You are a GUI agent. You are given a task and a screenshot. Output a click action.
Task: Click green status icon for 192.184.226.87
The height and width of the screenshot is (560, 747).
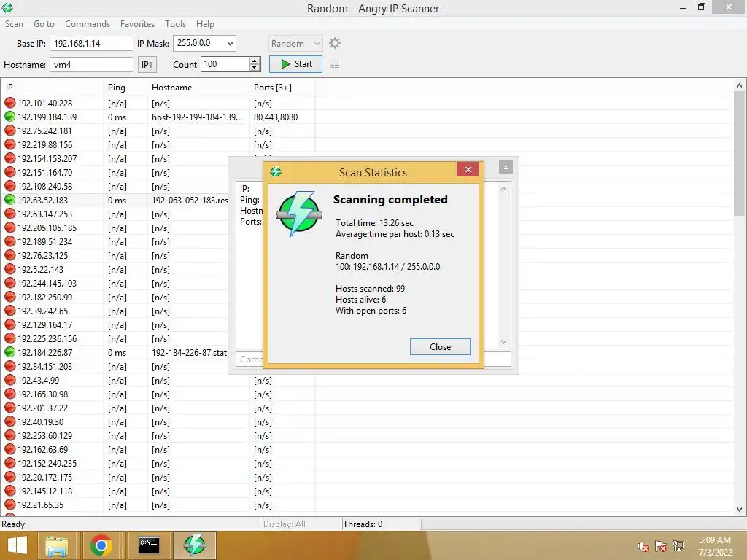(9, 352)
